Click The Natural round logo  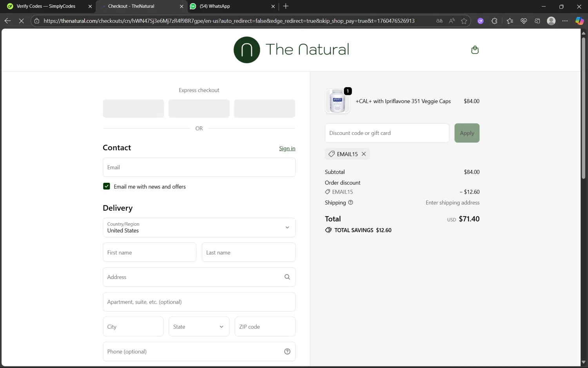(x=247, y=50)
